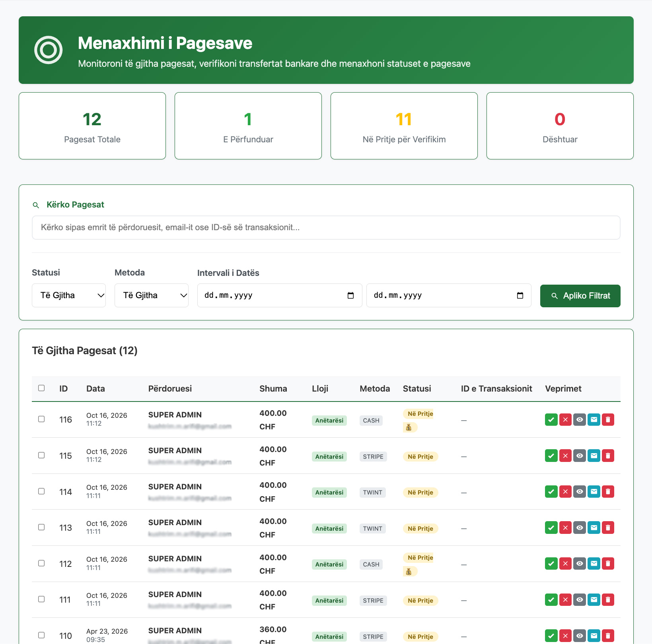Click the Shuma column header
This screenshot has width=652, height=644.
(273, 388)
